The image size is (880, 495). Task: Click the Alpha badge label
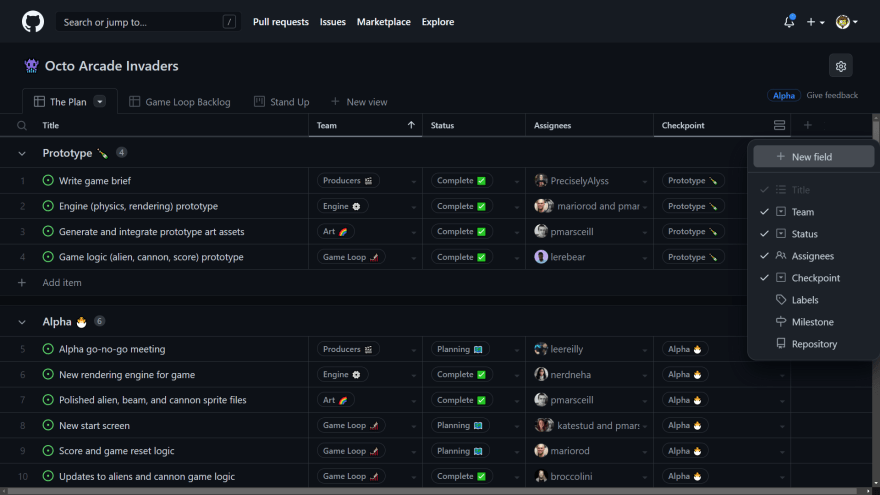(783, 95)
